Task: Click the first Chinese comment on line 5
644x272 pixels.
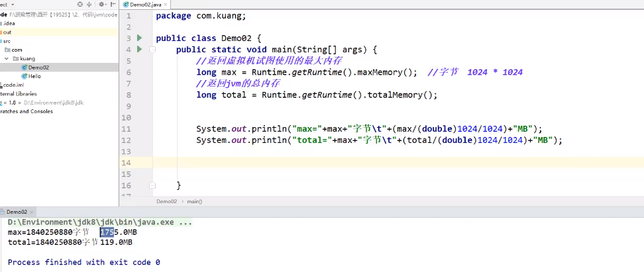Action: pyautogui.click(x=269, y=61)
